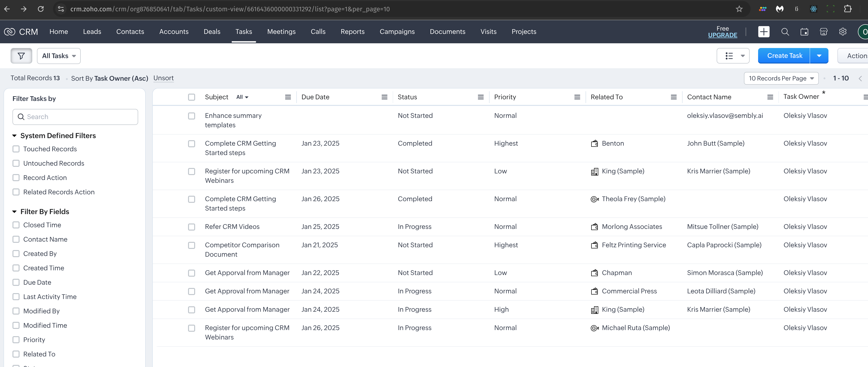This screenshot has width=868, height=367.
Task: Click the Unsort link
Action: (163, 78)
